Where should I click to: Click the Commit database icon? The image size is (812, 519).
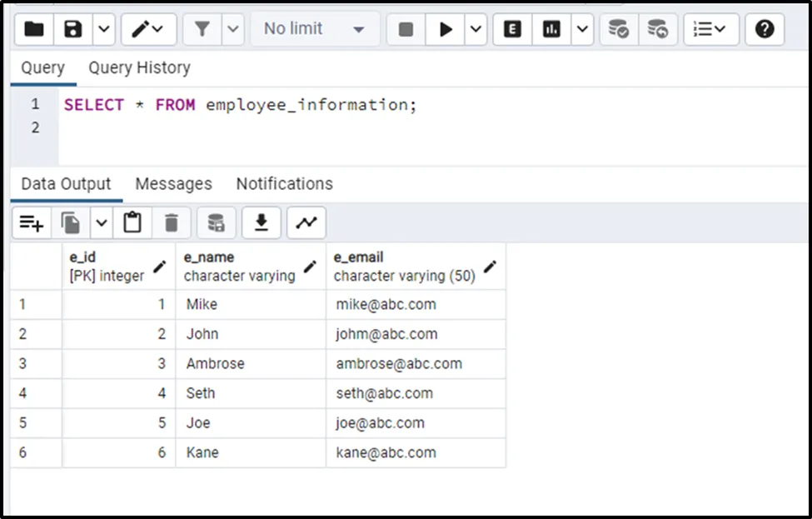(x=618, y=29)
